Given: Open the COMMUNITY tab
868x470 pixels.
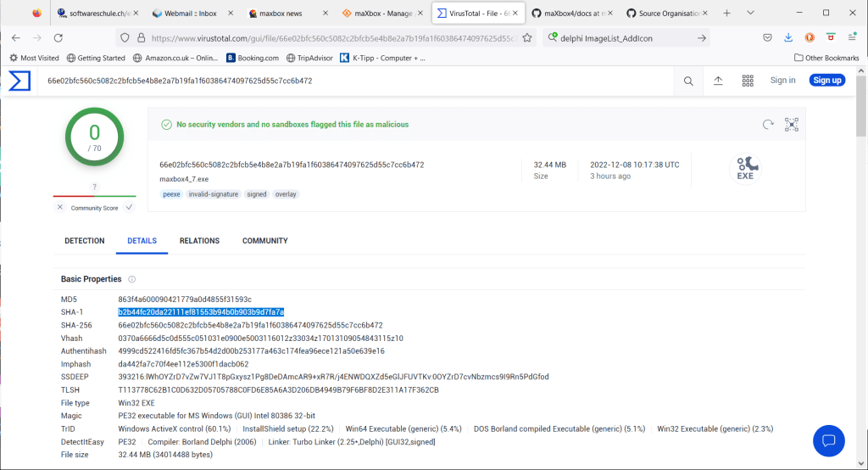Looking at the screenshot, I should pyautogui.click(x=265, y=241).
